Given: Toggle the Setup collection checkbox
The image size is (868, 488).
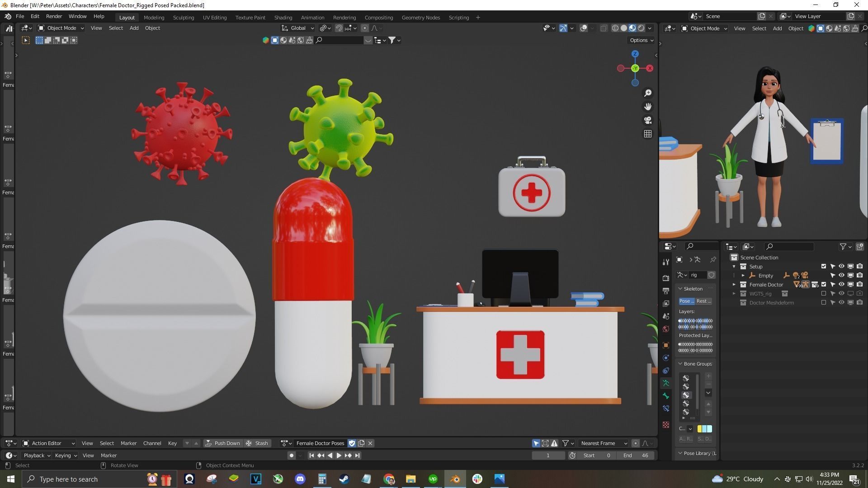Looking at the screenshot, I should [824, 267].
